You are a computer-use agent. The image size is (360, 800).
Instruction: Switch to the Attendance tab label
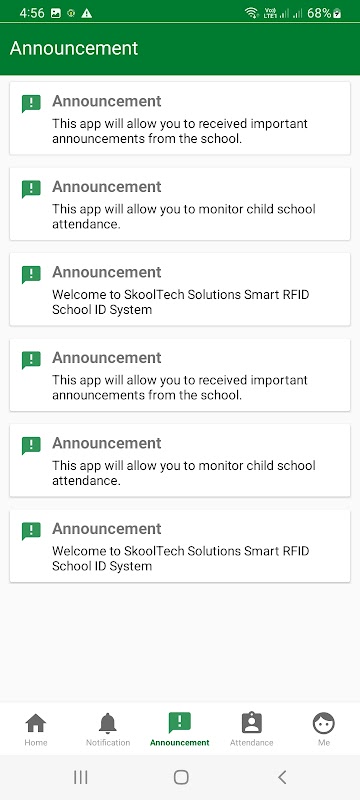pos(251,742)
